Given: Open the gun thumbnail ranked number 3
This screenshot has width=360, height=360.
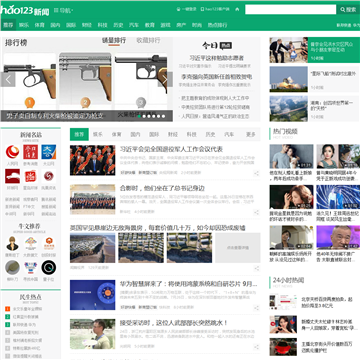Looking at the screenshot, I should coord(141,79).
